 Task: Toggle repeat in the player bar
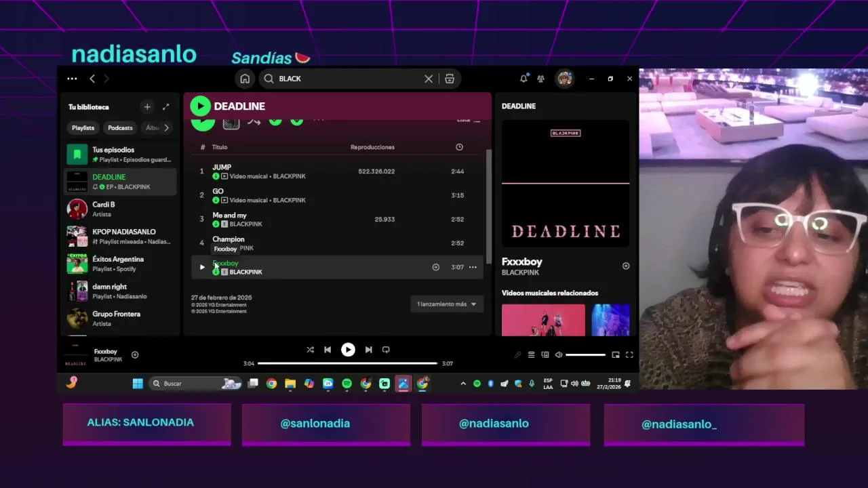click(x=386, y=350)
